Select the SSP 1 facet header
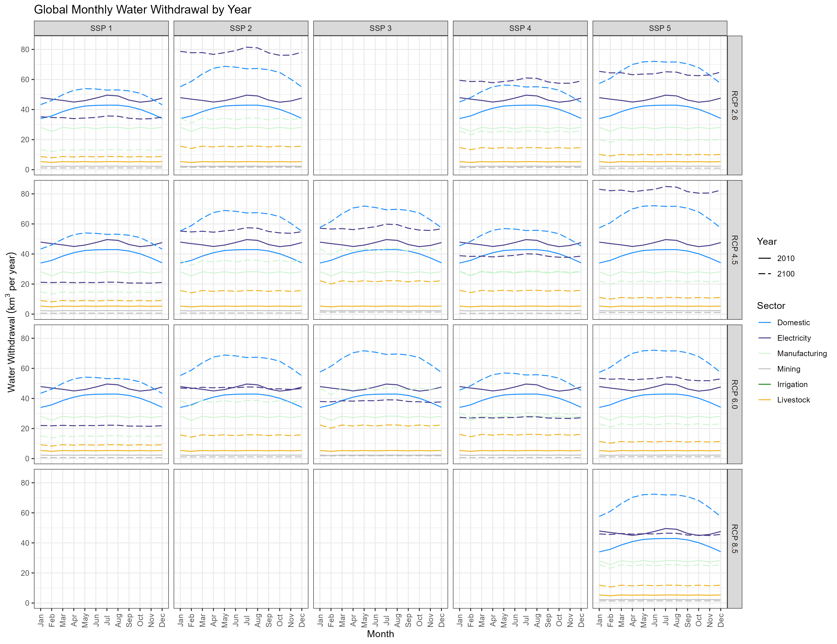 click(x=101, y=28)
